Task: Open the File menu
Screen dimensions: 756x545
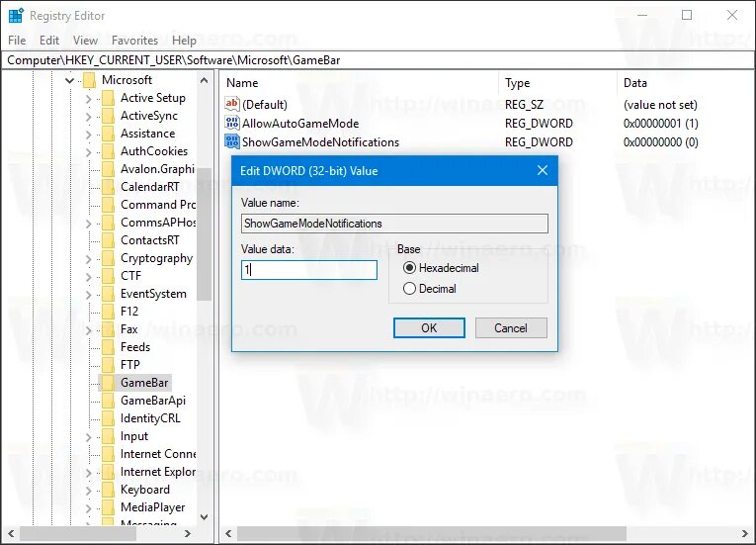Action: (17, 41)
